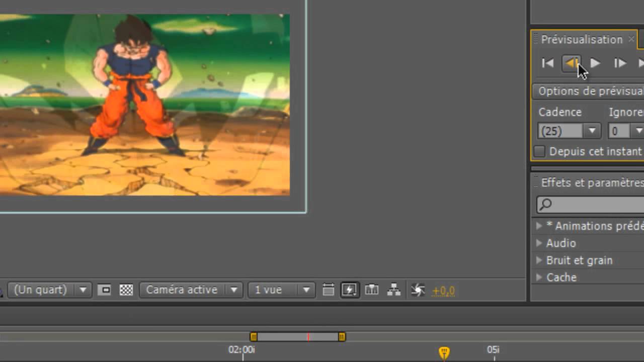The image size is (644, 362).
Task: Open the timeline panel icon
Action: 372,290
